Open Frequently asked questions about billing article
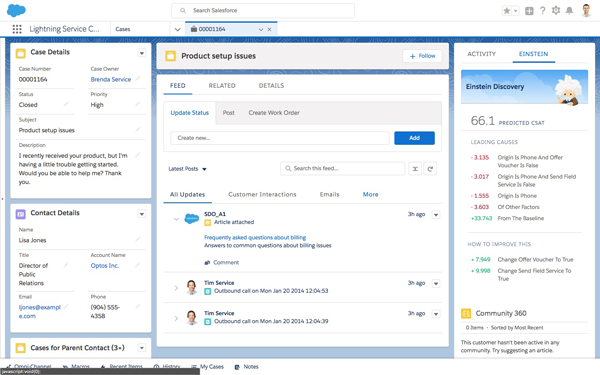 point(255,238)
